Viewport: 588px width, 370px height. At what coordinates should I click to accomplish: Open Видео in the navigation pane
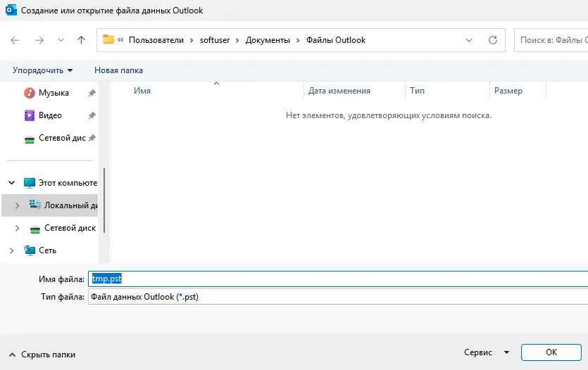click(x=50, y=115)
